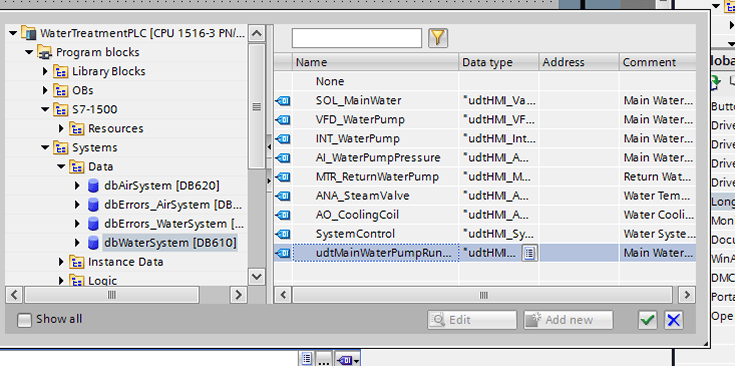Click the Resources folder icon
The image size is (735, 366).
point(76,129)
